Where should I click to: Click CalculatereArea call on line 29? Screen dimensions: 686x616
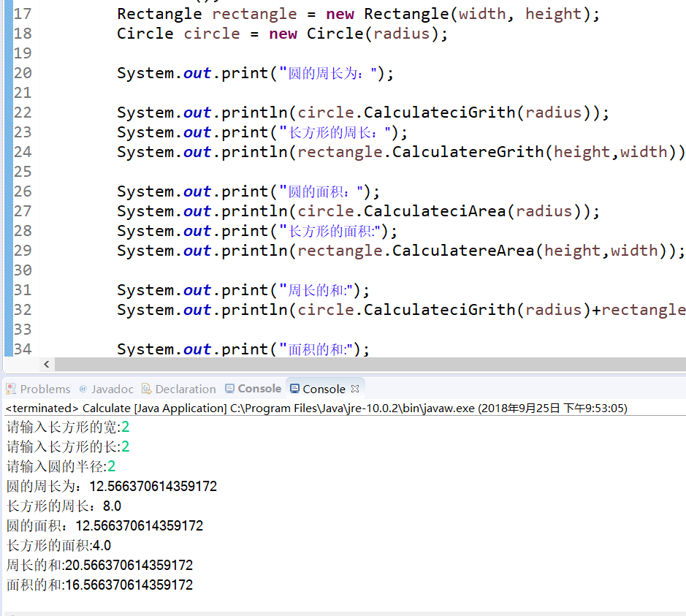click(530, 251)
